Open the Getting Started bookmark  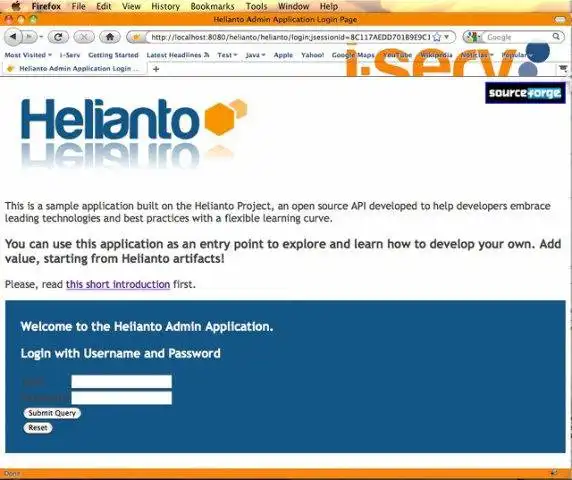(113, 55)
